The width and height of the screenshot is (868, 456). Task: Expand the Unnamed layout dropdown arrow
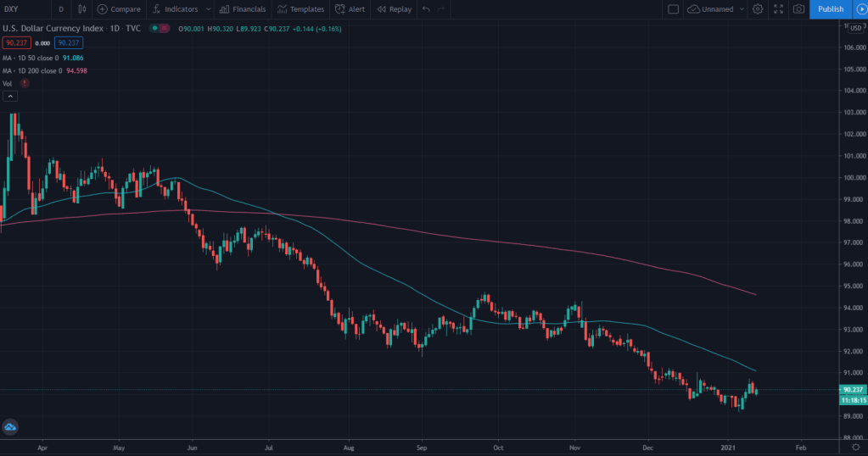742,9
